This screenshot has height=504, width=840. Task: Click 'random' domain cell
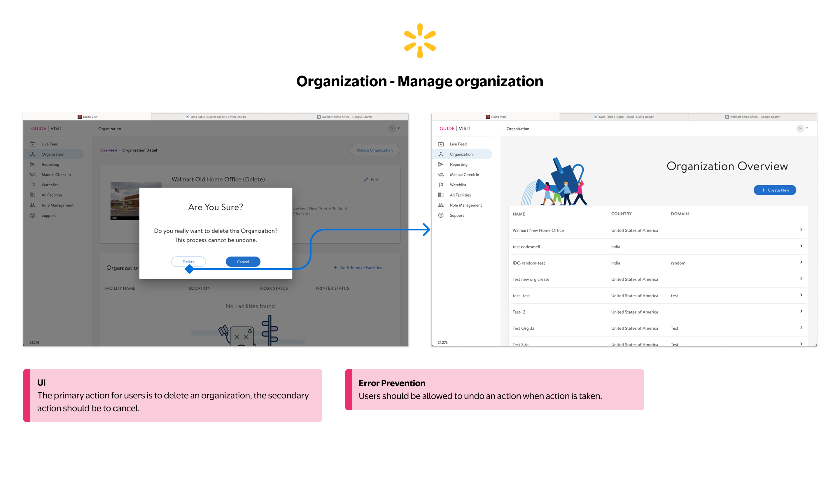(678, 263)
